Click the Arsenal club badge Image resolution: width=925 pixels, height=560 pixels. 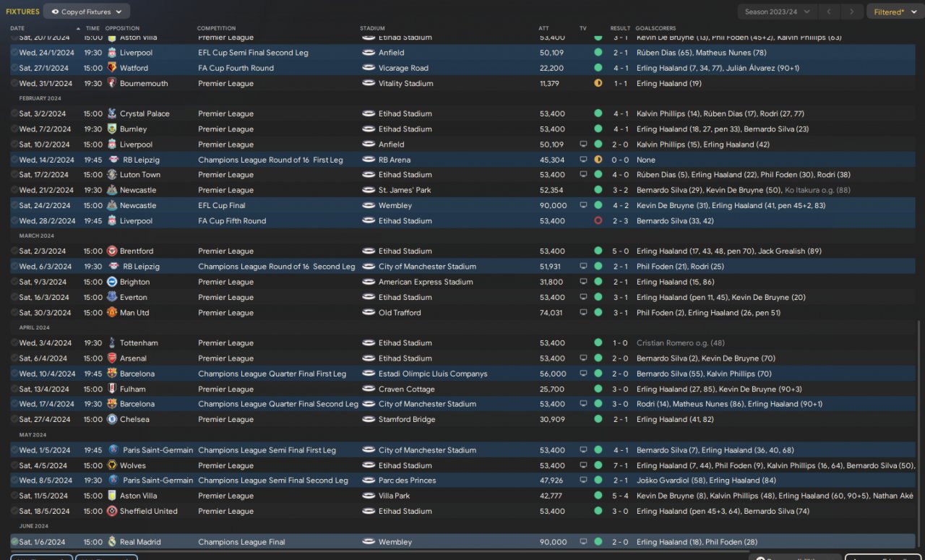(112, 358)
